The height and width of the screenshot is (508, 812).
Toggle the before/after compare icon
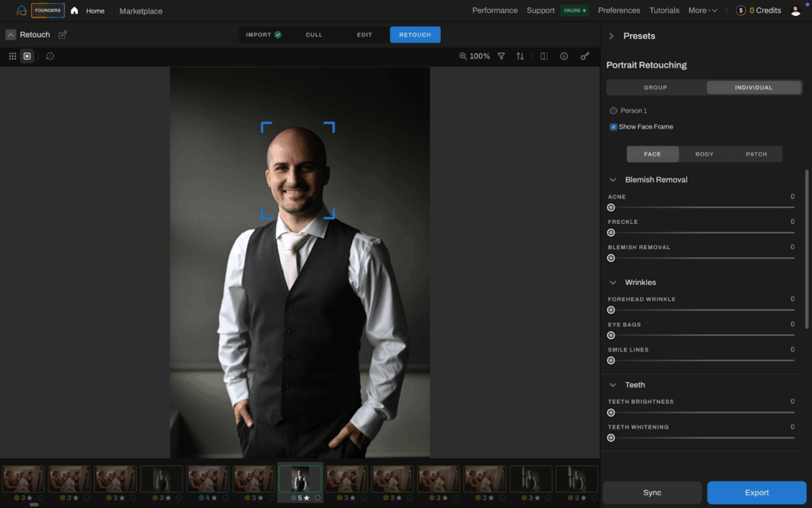[544, 56]
